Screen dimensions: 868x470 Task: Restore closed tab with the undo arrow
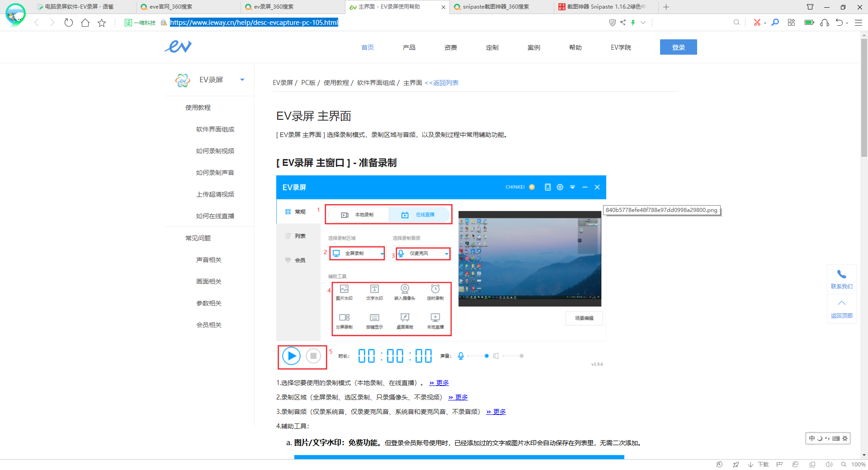840,22
